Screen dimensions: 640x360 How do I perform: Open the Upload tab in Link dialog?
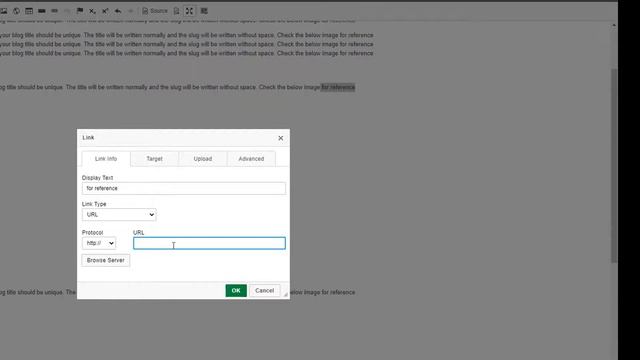click(x=203, y=159)
